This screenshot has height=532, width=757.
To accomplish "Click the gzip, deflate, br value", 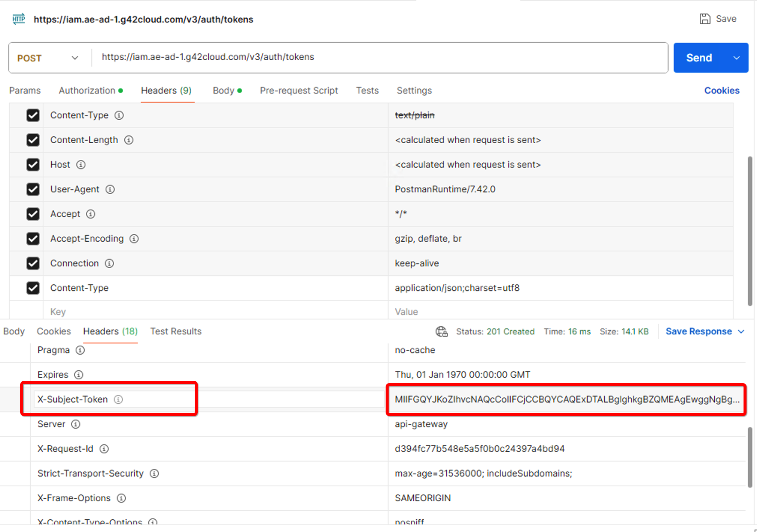I will point(428,239).
